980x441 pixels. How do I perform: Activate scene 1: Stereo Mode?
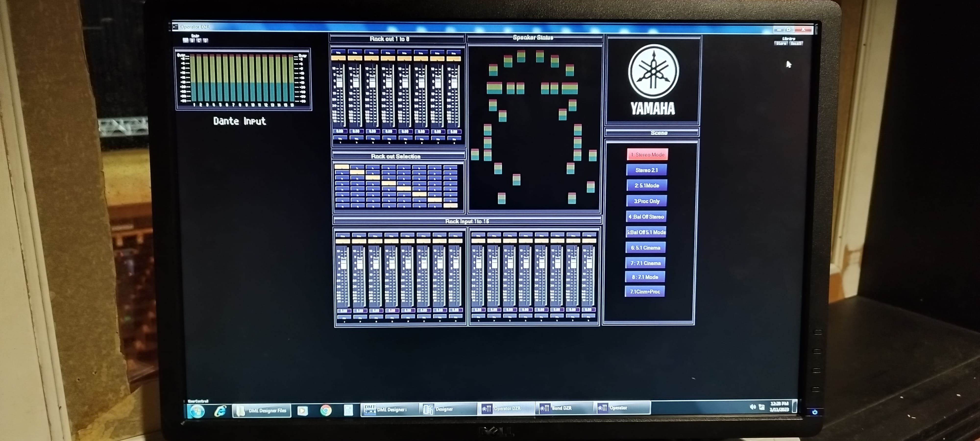click(x=647, y=155)
